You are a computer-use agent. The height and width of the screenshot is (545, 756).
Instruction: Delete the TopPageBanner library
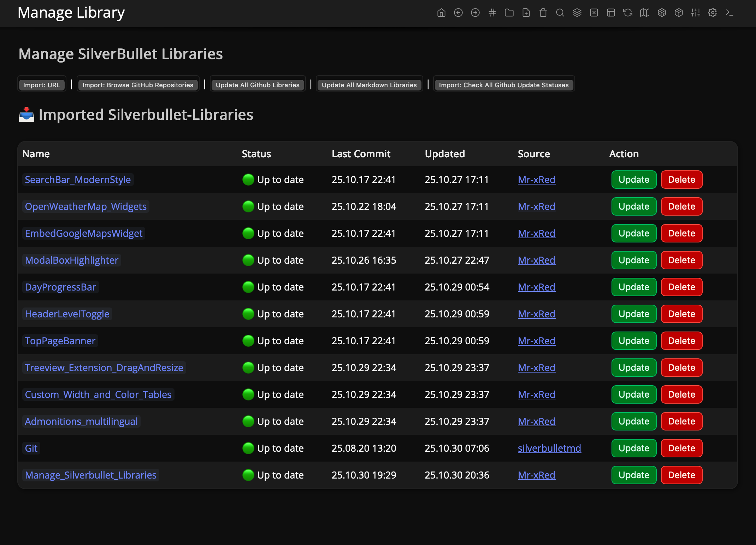681,341
